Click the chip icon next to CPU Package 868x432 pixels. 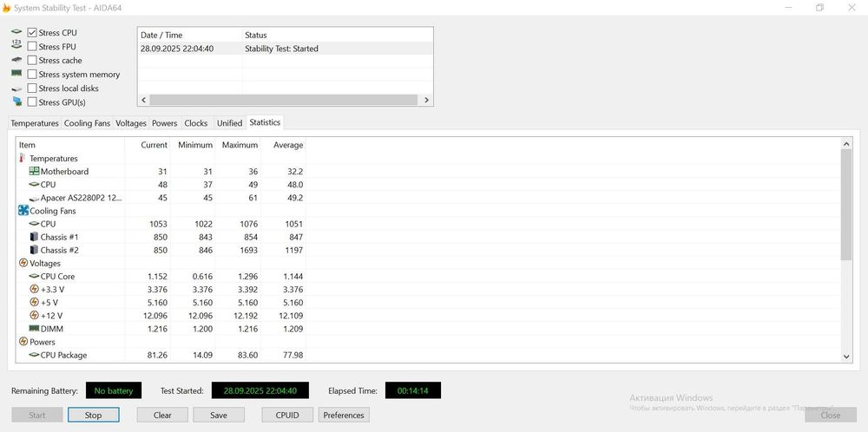click(x=35, y=355)
